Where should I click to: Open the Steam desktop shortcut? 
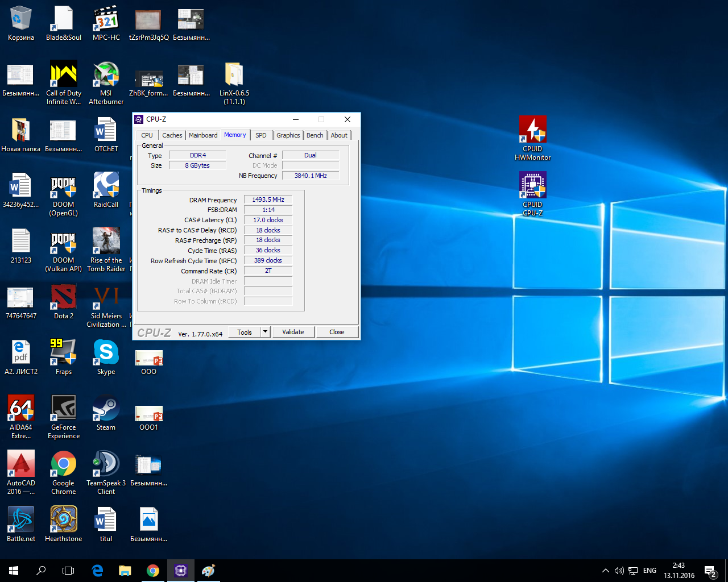click(x=106, y=409)
